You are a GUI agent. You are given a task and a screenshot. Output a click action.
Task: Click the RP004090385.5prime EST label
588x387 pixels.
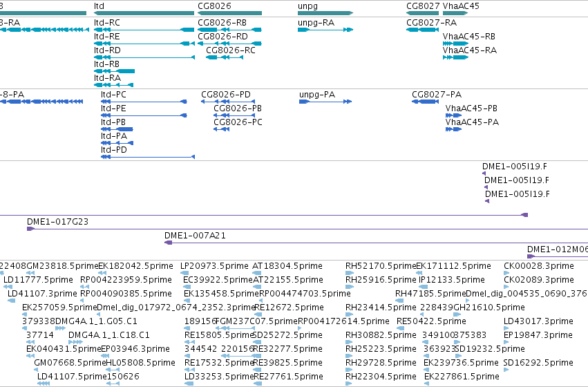pyautogui.click(x=126, y=294)
